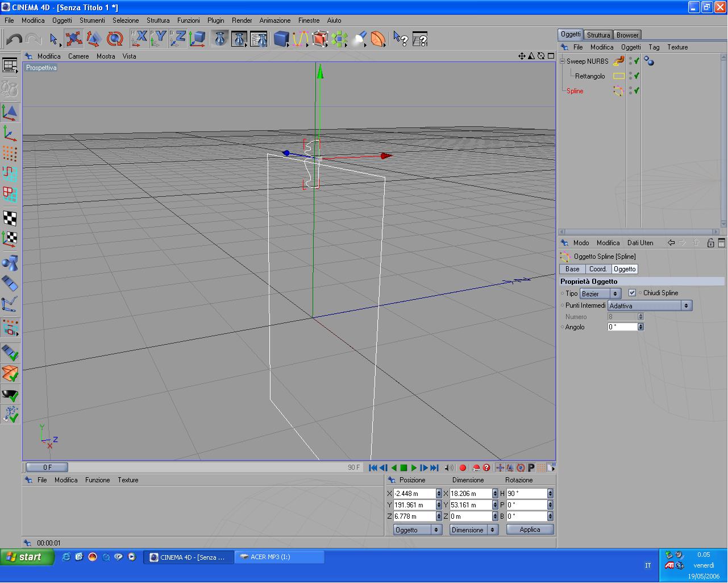Toggle Y axis lock icon
Viewport: 728px width, 583px height.
click(159, 39)
